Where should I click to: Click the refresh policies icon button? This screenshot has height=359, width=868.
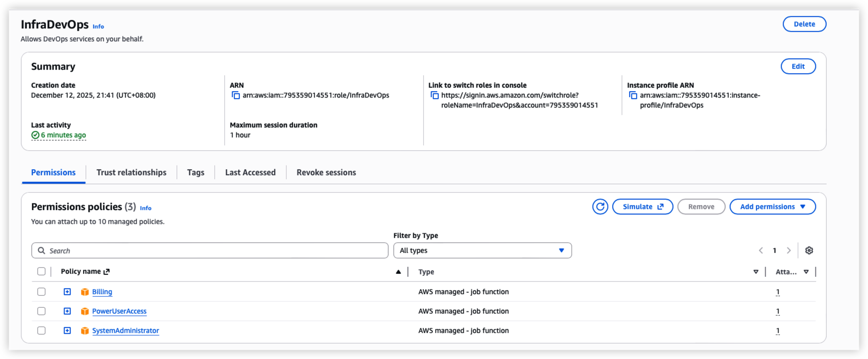point(600,207)
